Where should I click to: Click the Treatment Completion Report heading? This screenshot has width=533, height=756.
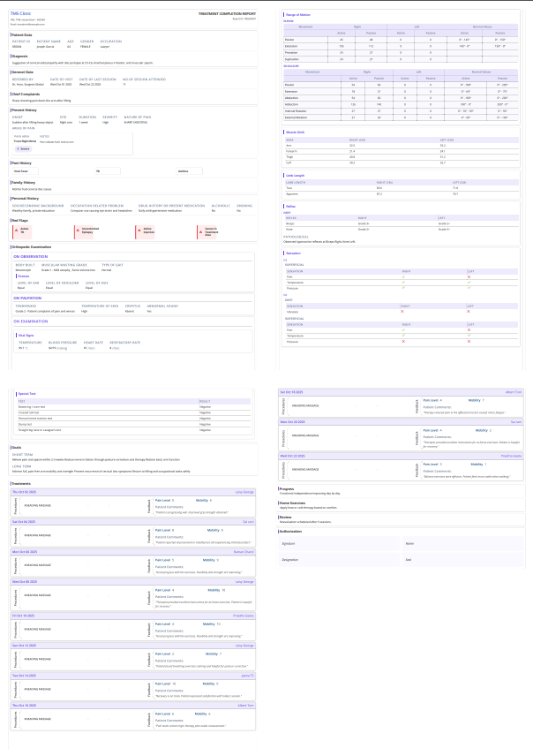click(x=227, y=14)
